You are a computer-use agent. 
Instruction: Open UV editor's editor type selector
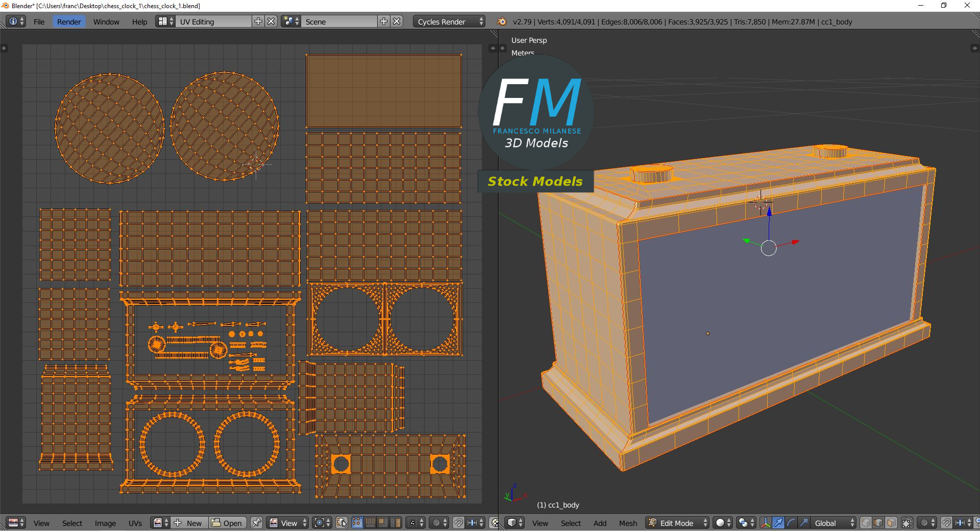[16, 523]
